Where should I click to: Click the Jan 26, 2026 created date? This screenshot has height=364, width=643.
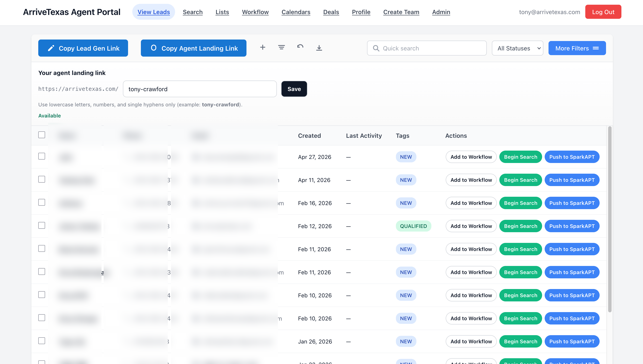pyautogui.click(x=315, y=342)
